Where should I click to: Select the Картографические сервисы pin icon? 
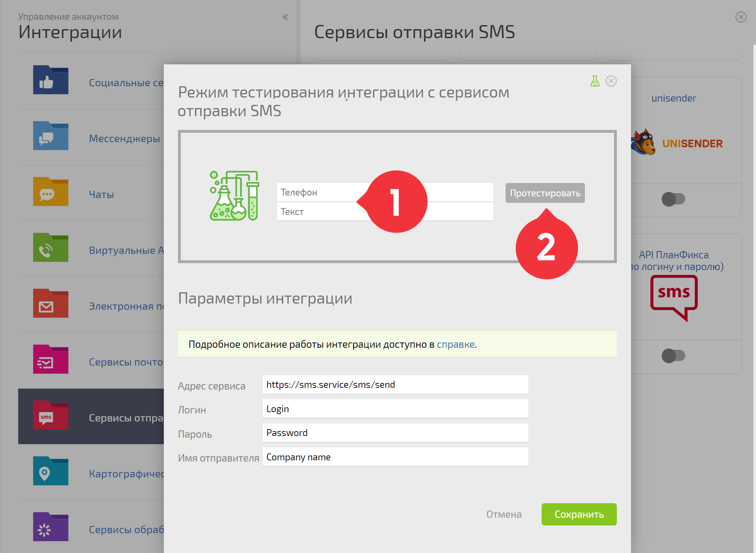click(x=51, y=471)
